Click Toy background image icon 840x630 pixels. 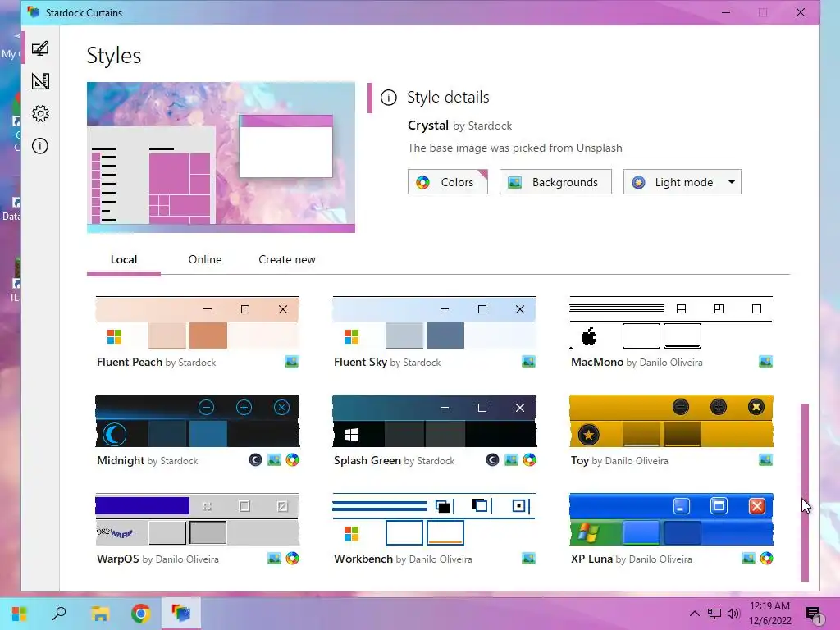point(765,460)
